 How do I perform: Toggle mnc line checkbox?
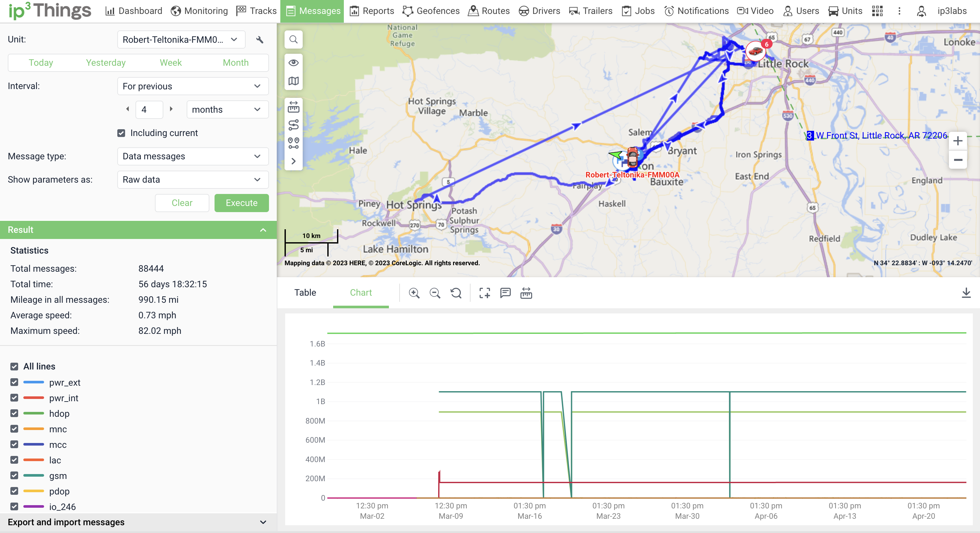pos(15,429)
